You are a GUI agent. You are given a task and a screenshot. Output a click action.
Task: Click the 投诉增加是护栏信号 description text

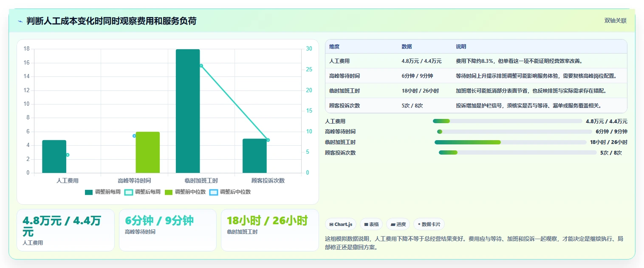[x=528, y=106]
